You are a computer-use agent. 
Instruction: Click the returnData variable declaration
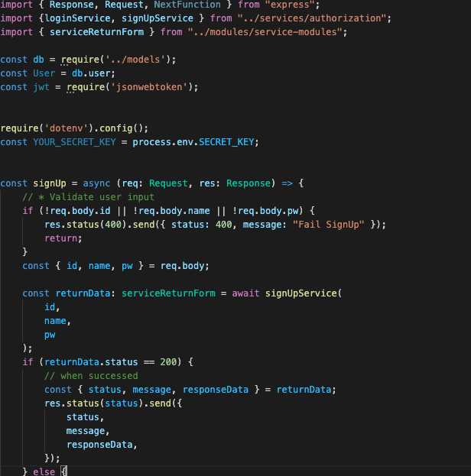pyautogui.click(x=83, y=293)
